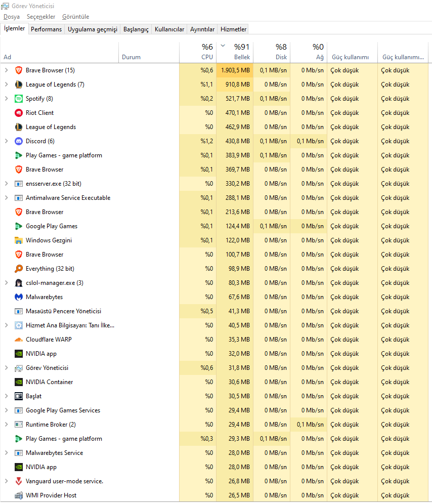Click the Hizmet Ana Bilgisayarı gear icon

click(19, 325)
